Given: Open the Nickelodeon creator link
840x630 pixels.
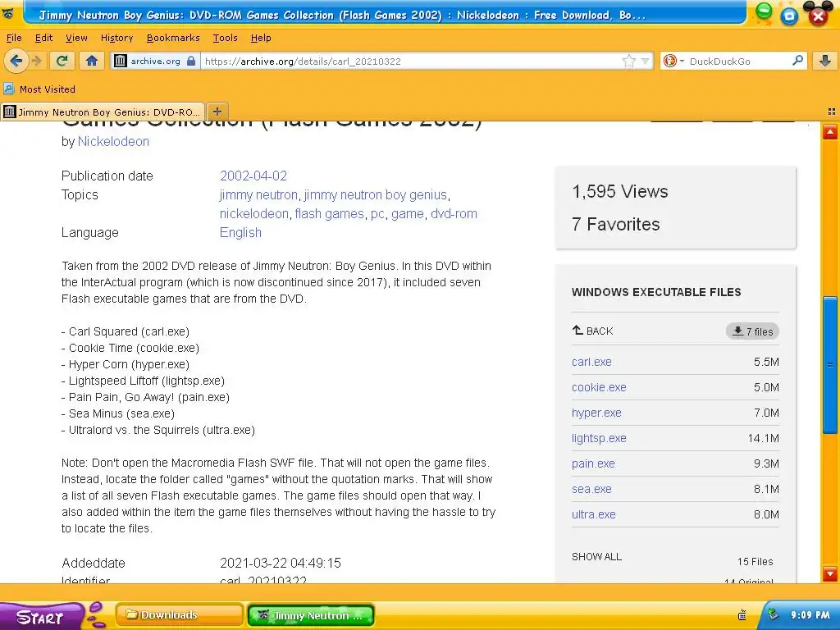Looking at the screenshot, I should click(113, 141).
